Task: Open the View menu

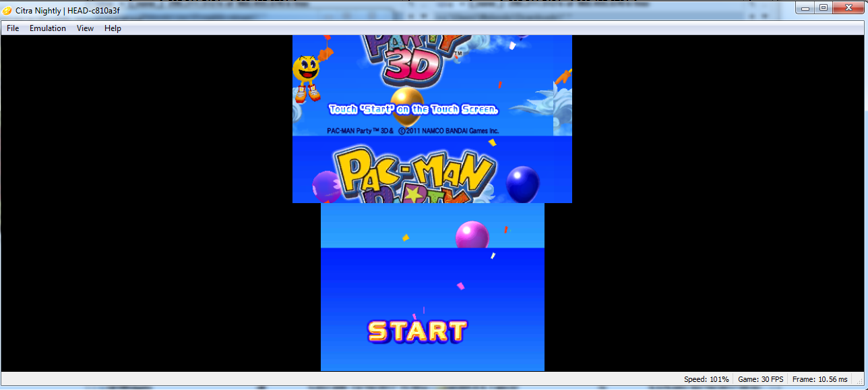Action: coord(85,28)
